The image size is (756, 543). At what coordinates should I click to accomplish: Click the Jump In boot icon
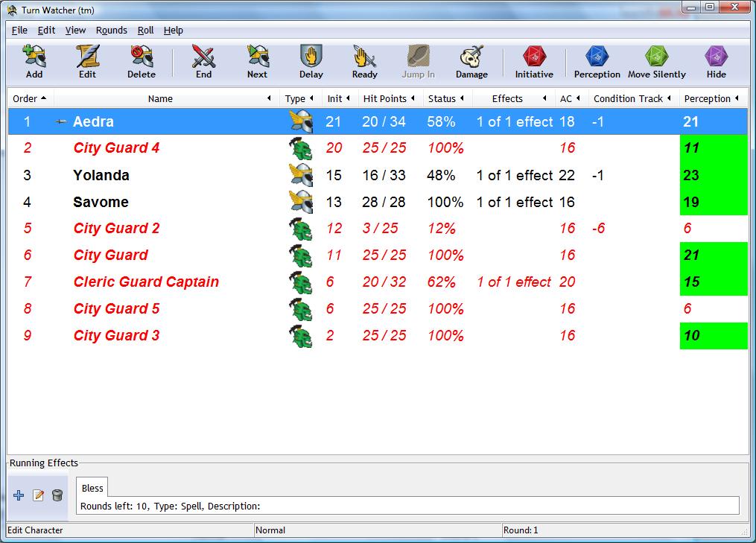418,57
